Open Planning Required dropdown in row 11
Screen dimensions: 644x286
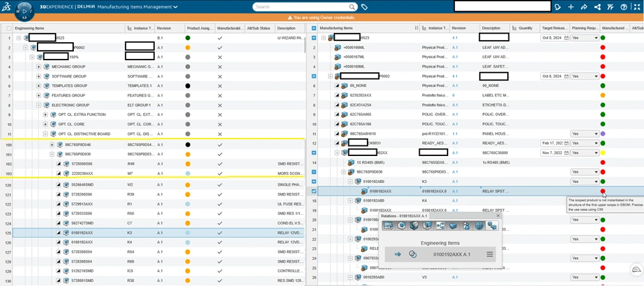[584, 133]
